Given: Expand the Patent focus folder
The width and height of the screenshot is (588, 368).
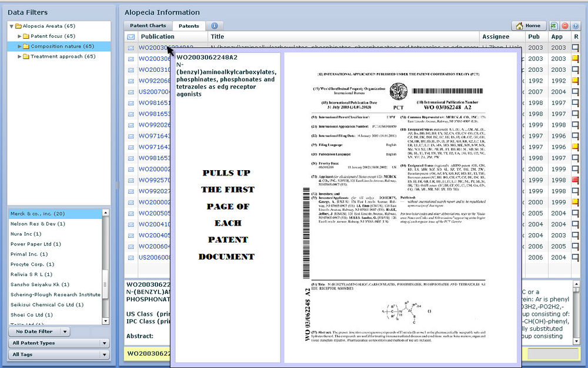Looking at the screenshot, I should [x=19, y=37].
